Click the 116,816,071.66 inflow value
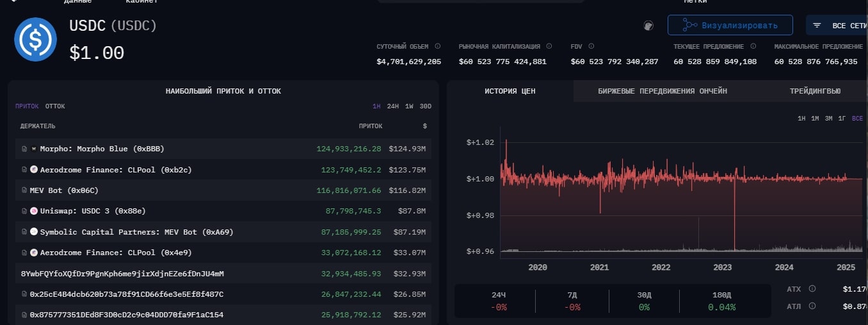The width and height of the screenshot is (868, 325). (349, 190)
